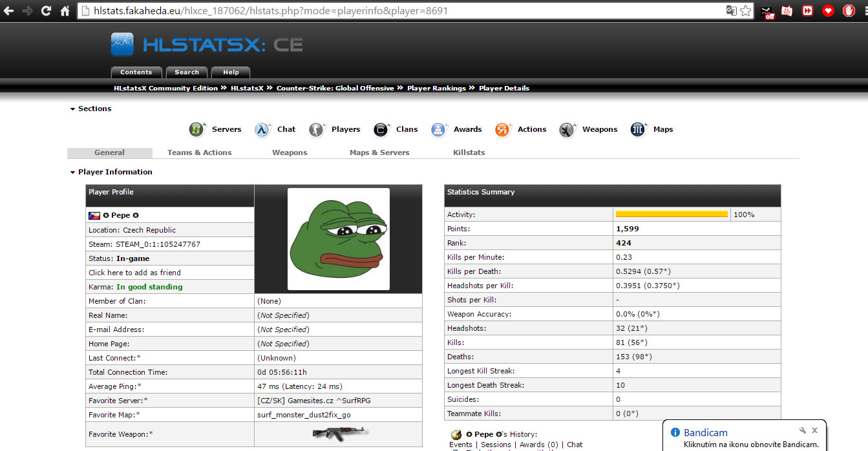Switch to the Maps & Servers tab
This screenshot has height=451, width=868.
pyautogui.click(x=379, y=152)
